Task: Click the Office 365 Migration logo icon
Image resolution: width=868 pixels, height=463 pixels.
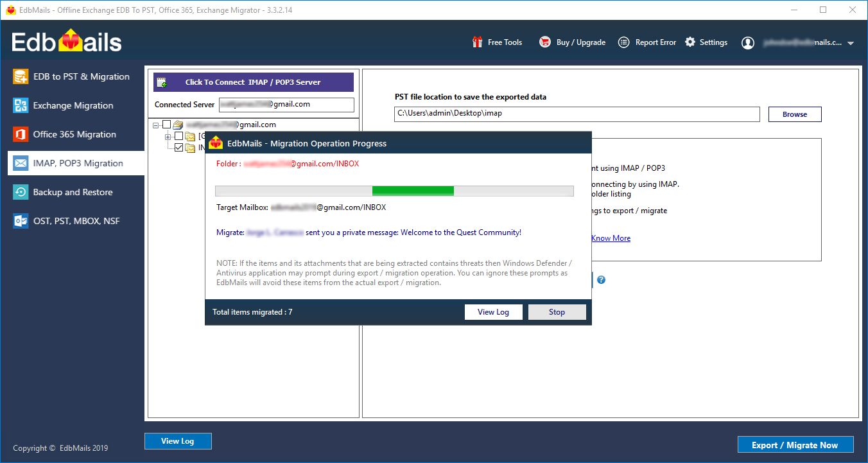Action: [x=21, y=134]
